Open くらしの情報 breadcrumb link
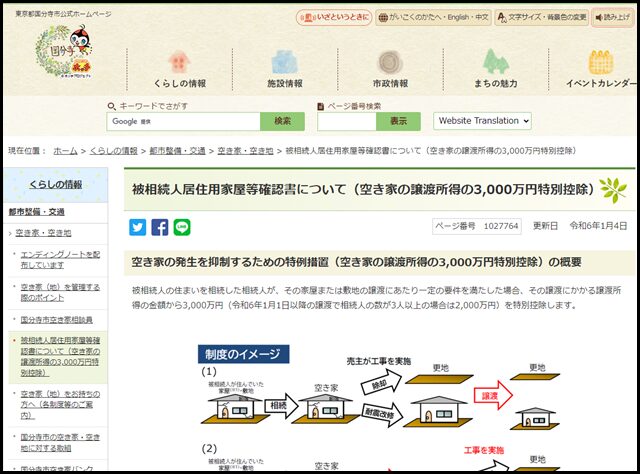 113,151
